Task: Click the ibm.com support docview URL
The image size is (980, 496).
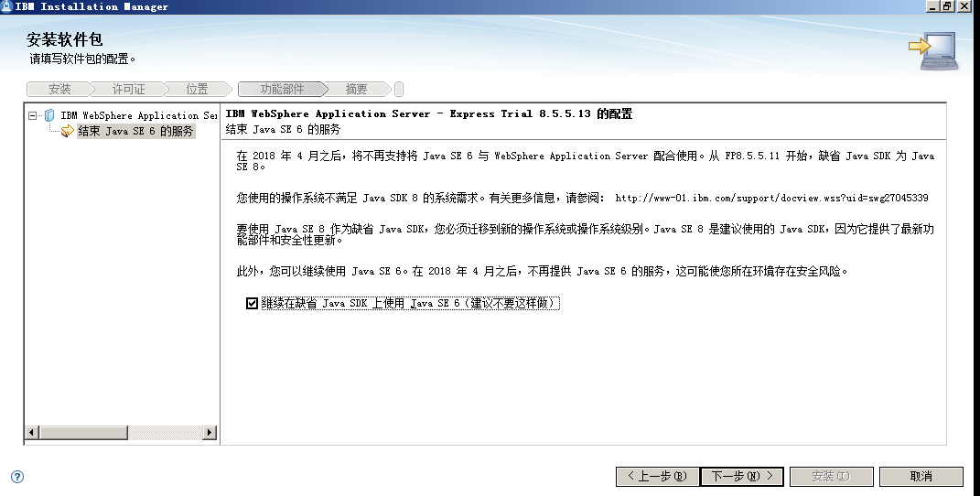Action: (771, 198)
